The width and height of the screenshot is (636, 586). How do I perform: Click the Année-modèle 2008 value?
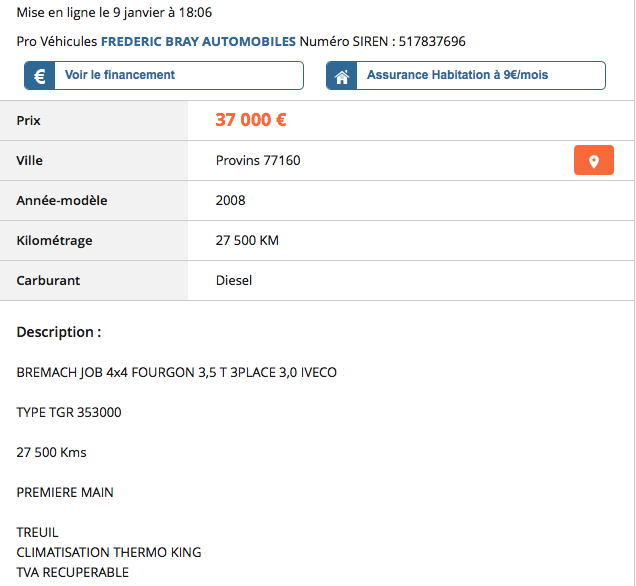(x=230, y=201)
